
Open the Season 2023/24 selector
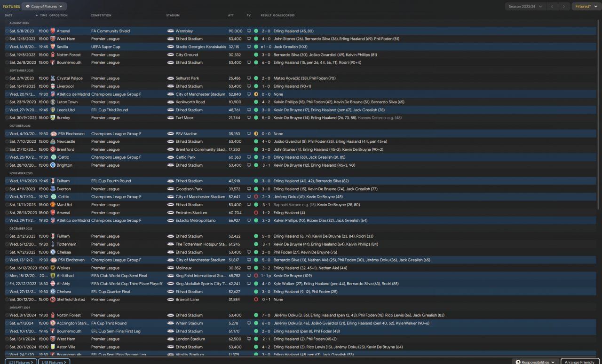(x=525, y=7)
